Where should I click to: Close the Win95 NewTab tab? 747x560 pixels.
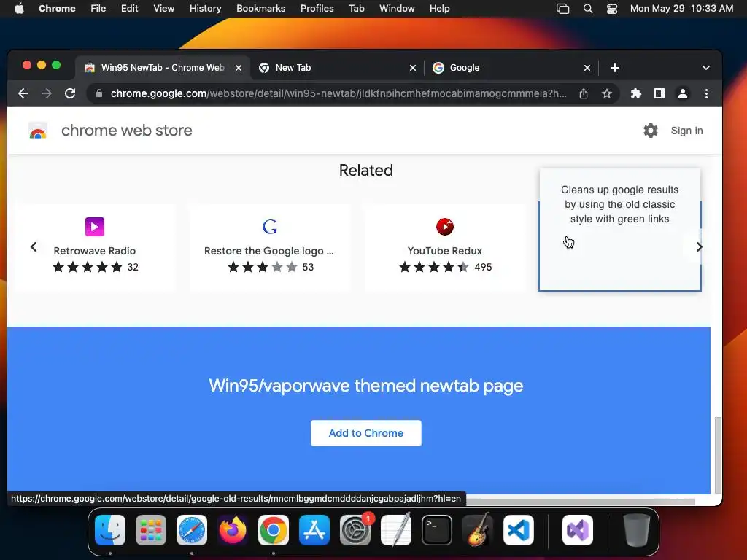239,68
